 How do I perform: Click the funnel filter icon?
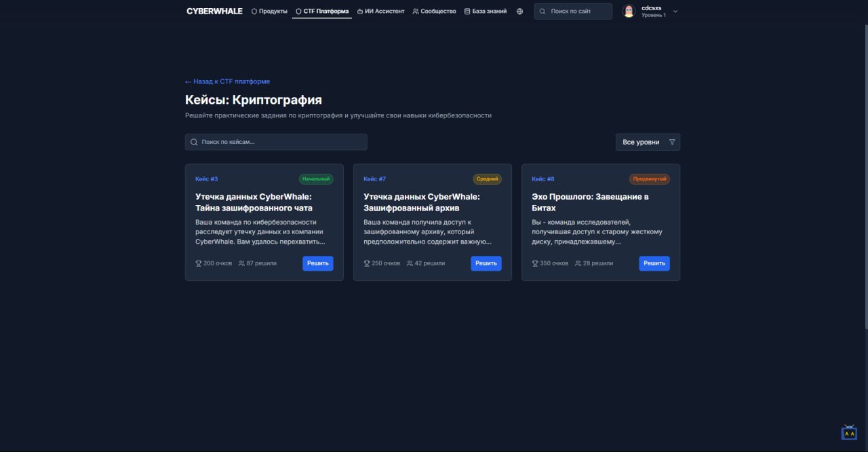(x=672, y=142)
